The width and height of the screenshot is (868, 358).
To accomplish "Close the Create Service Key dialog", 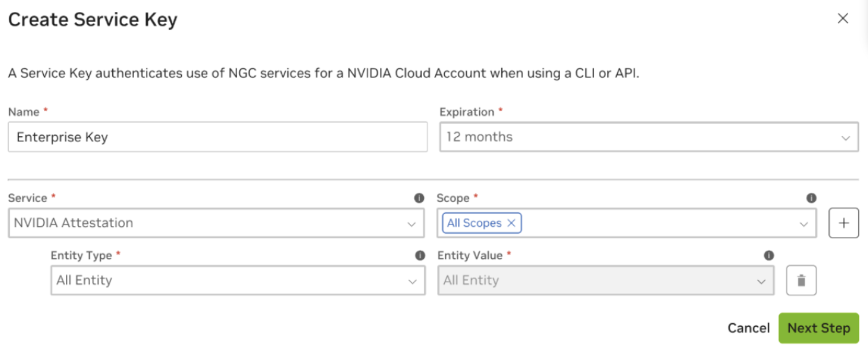I will pos(842,19).
